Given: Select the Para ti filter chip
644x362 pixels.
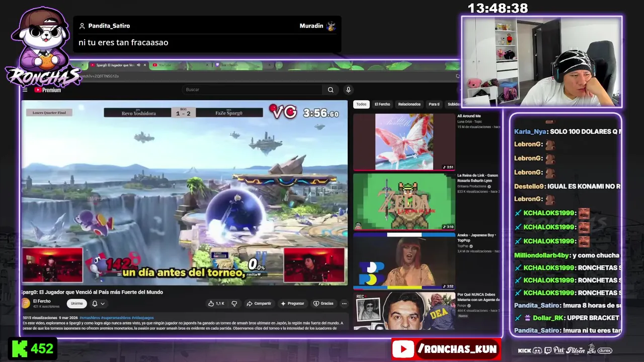Looking at the screenshot, I should point(434,105).
